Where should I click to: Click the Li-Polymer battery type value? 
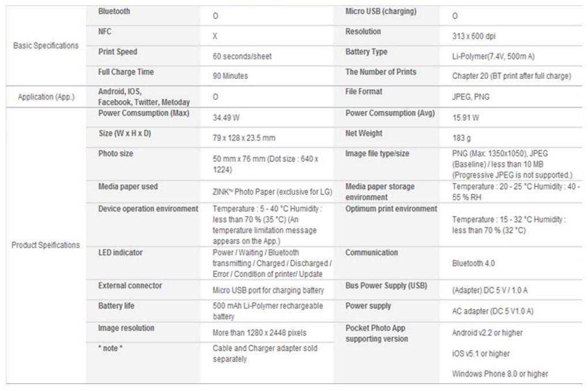pyautogui.click(x=496, y=56)
